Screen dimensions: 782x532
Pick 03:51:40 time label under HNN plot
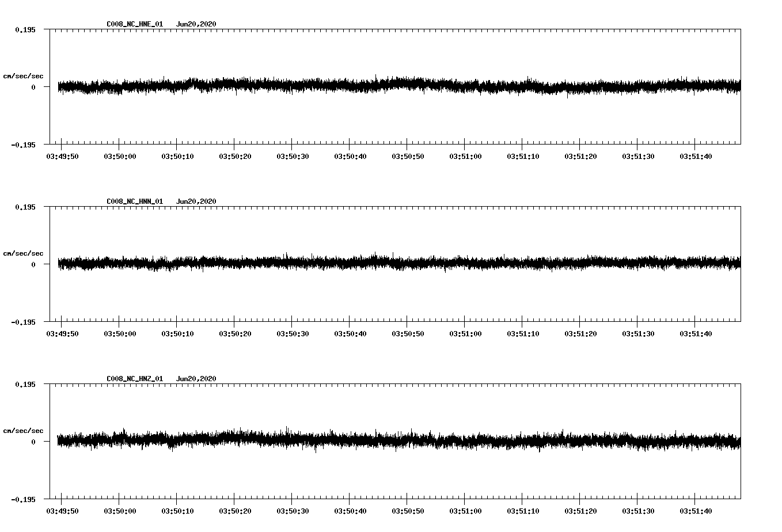[x=696, y=334]
